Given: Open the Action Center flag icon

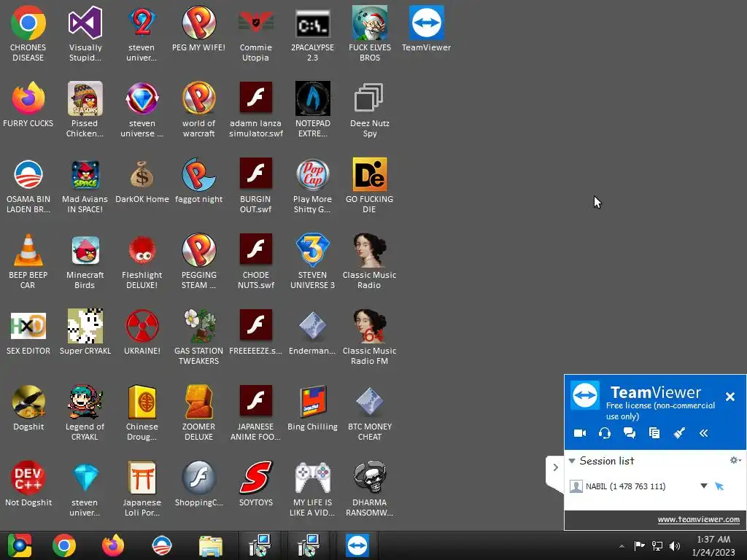Looking at the screenshot, I should click(x=639, y=546).
